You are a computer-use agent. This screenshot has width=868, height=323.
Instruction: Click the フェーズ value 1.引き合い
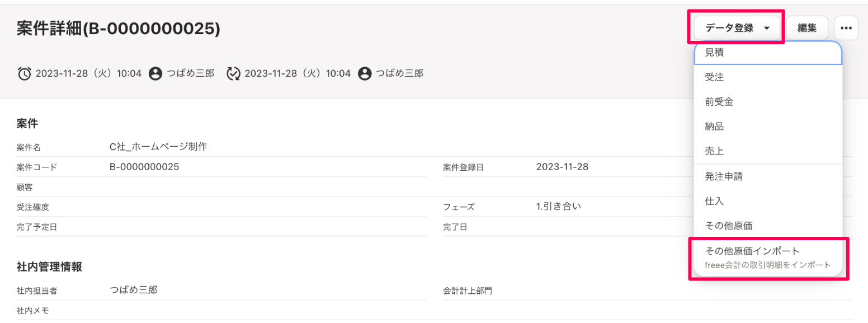coord(558,206)
